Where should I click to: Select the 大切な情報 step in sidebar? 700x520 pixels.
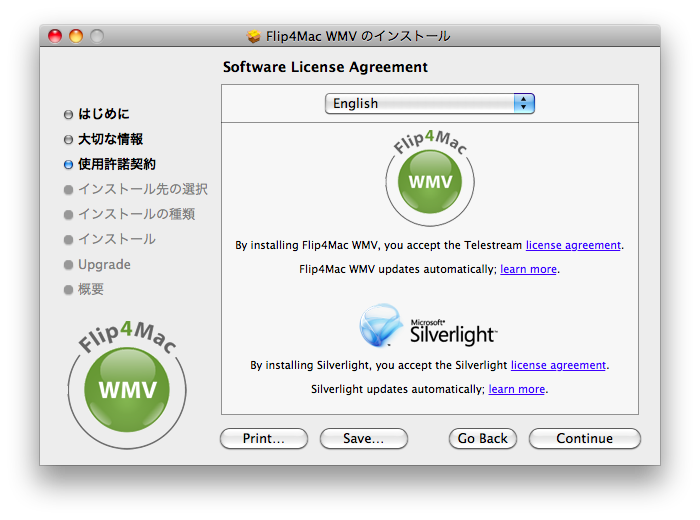(x=110, y=139)
